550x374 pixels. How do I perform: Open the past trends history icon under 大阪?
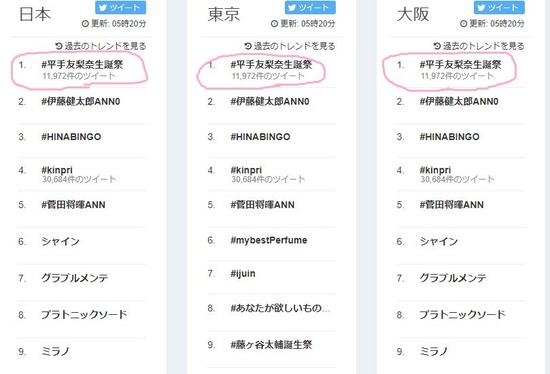point(437,46)
